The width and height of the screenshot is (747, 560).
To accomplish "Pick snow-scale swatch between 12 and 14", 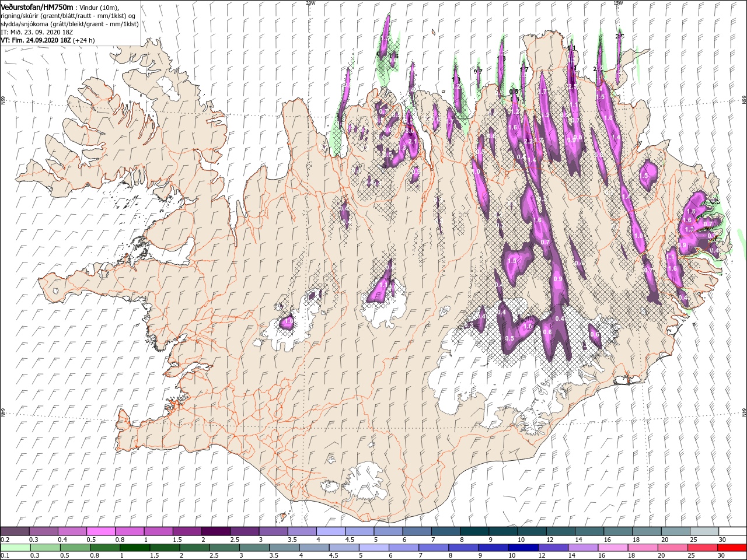I will tap(560, 531).
